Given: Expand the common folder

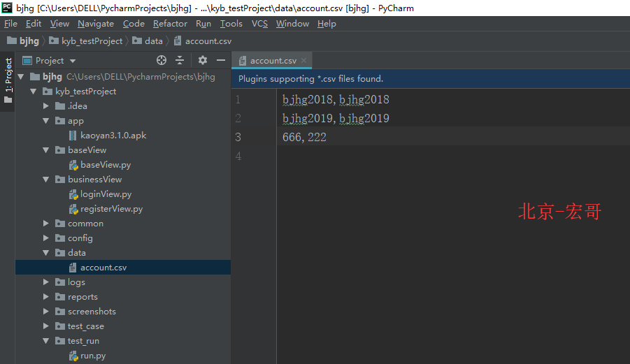Looking at the screenshot, I should pyautogui.click(x=46, y=224).
